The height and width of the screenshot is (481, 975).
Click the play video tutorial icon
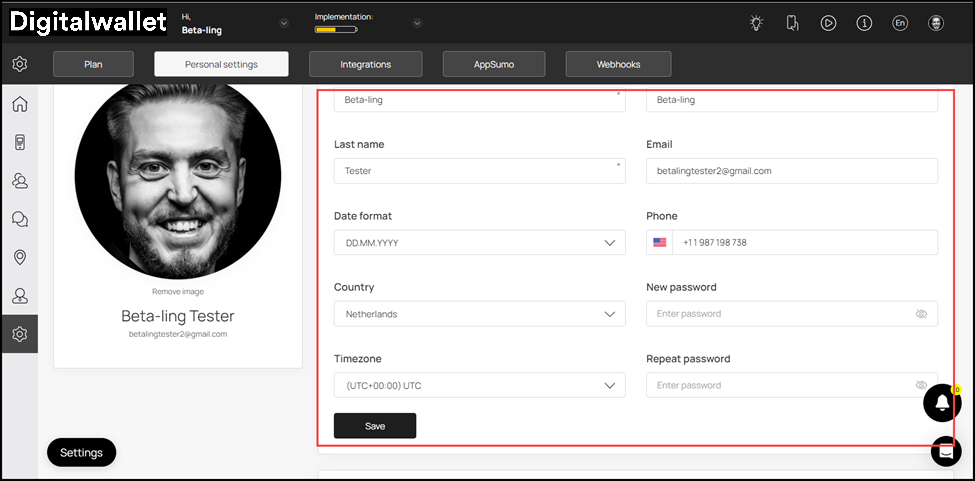click(828, 23)
